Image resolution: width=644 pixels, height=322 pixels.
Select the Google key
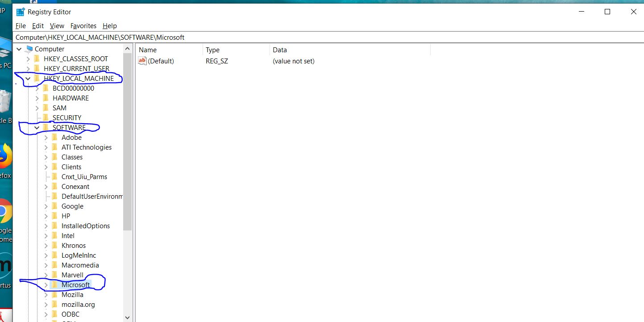point(72,206)
